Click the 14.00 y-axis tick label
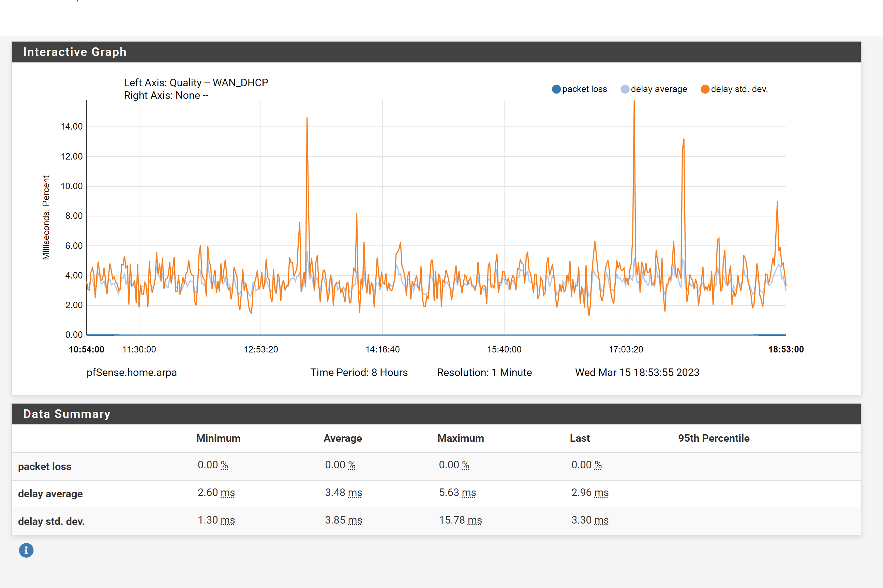The height and width of the screenshot is (588, 883). [72, 126]
